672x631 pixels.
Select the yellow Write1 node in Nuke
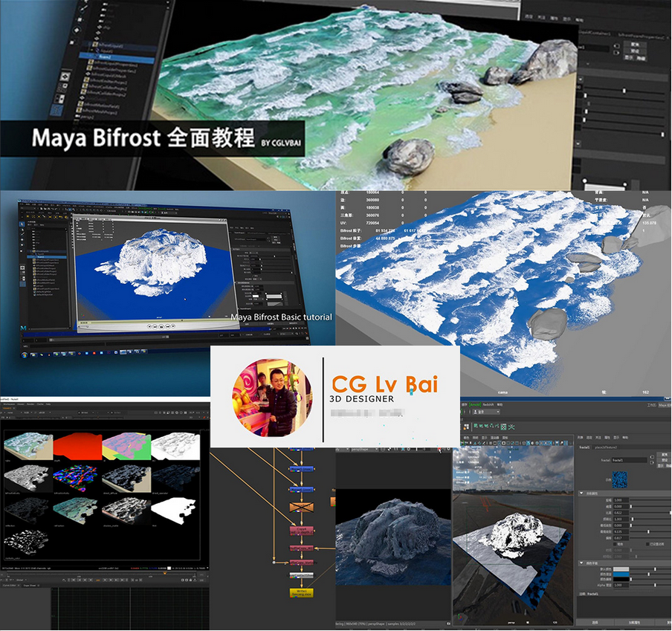(301, 593)
